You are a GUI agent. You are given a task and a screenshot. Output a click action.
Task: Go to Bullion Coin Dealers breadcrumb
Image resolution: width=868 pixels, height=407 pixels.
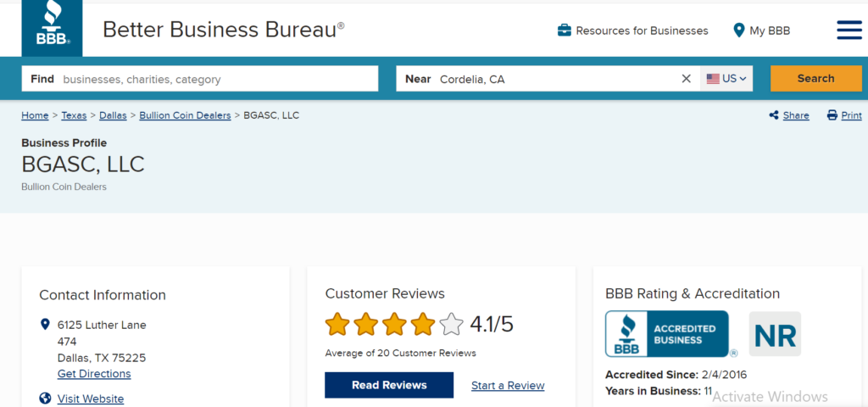(x=185, y=115)
